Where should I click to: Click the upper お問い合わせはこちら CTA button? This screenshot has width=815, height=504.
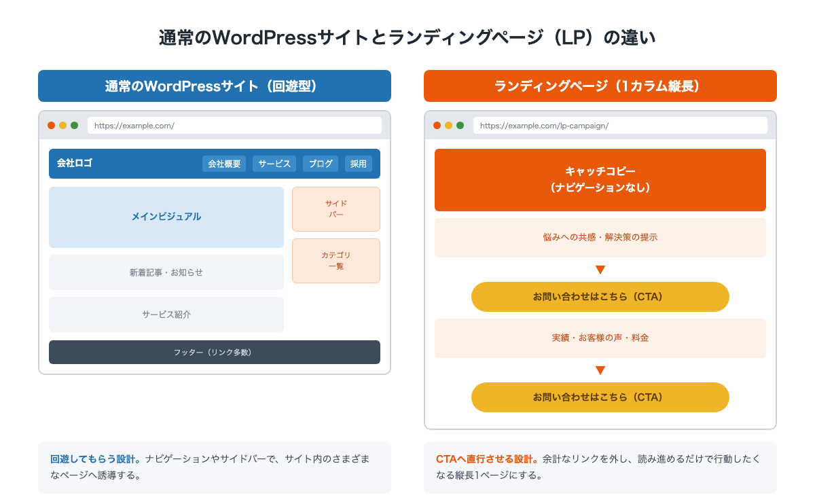pos(600,297)
